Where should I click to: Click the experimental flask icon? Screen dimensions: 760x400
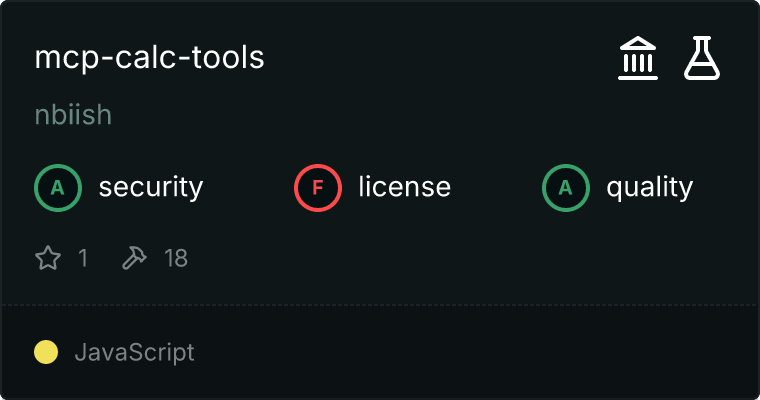[702, 58]
